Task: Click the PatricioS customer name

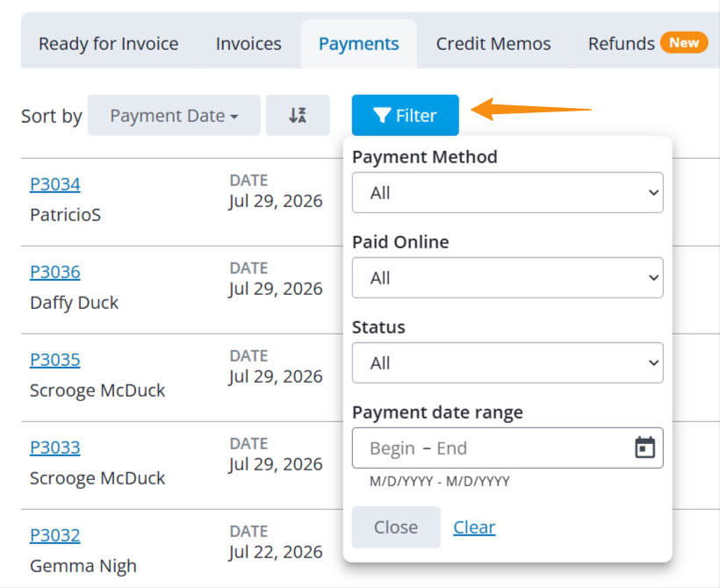Action: coord(65,215)
